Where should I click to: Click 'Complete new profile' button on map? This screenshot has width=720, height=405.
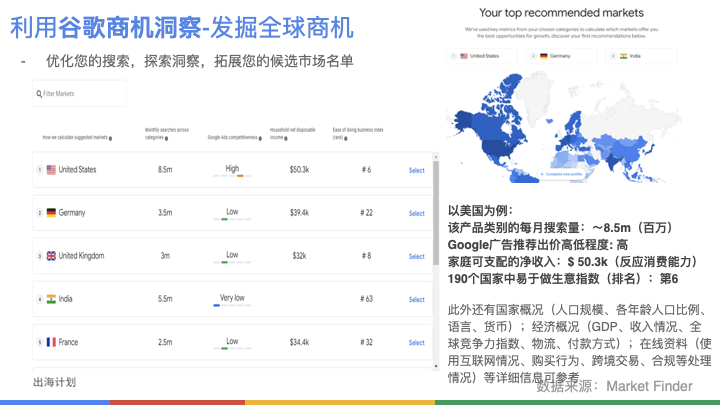[561, 174]
